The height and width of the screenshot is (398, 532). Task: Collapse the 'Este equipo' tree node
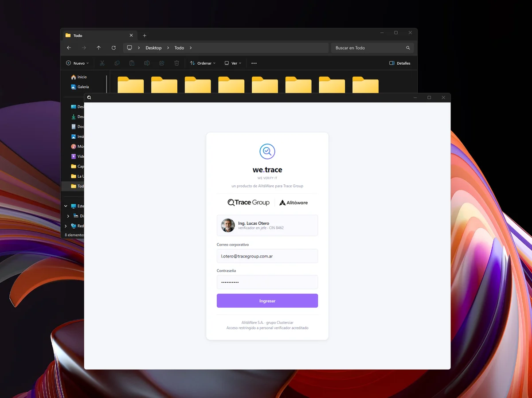(x=66, y=206)
